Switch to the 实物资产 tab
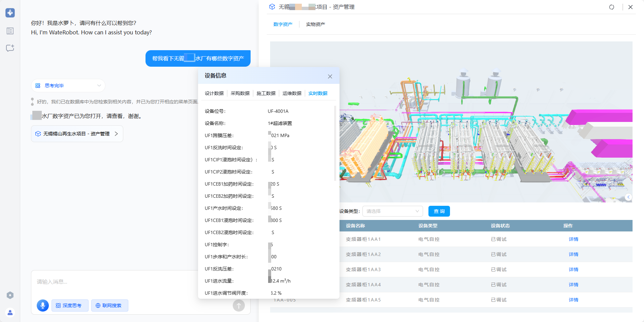Viewport: 644px width, 322px height. [315, 24]
